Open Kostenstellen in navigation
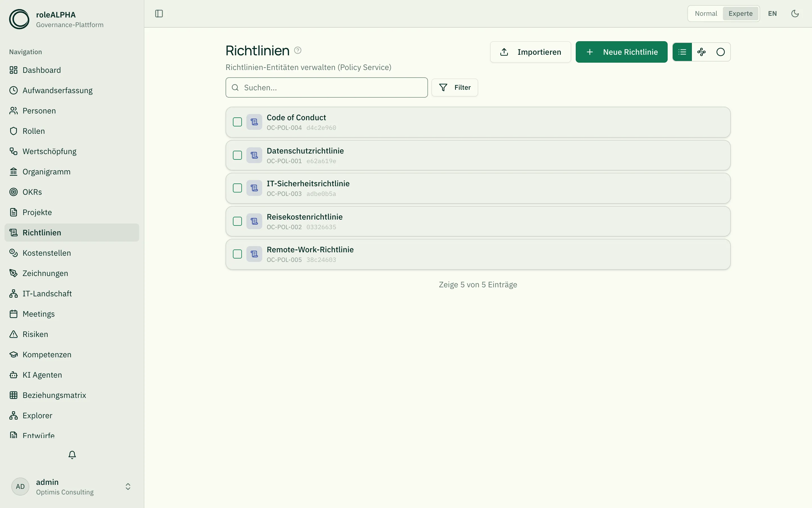The image size is (812, 508). (x=72, y=253)
